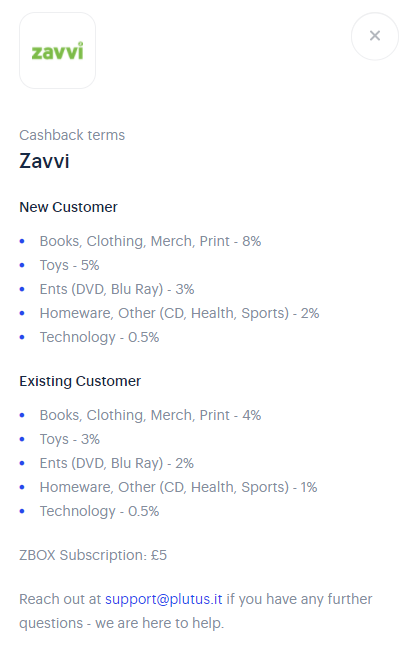Screen dimensions: 409x669
Task: Close the cashback terms panel
Action: 374,36
